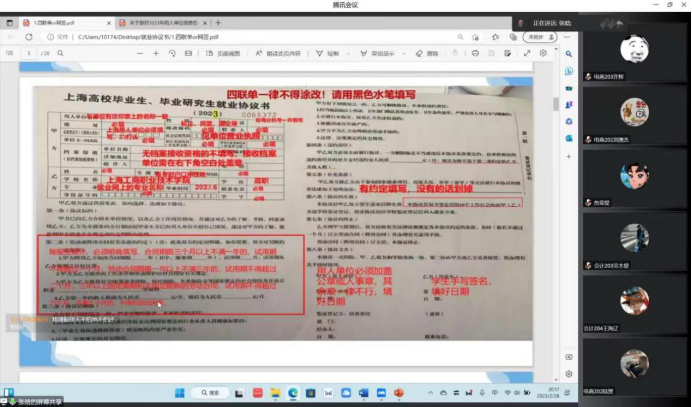Expand the highlight tool dropdown arrow

(403, 54)
